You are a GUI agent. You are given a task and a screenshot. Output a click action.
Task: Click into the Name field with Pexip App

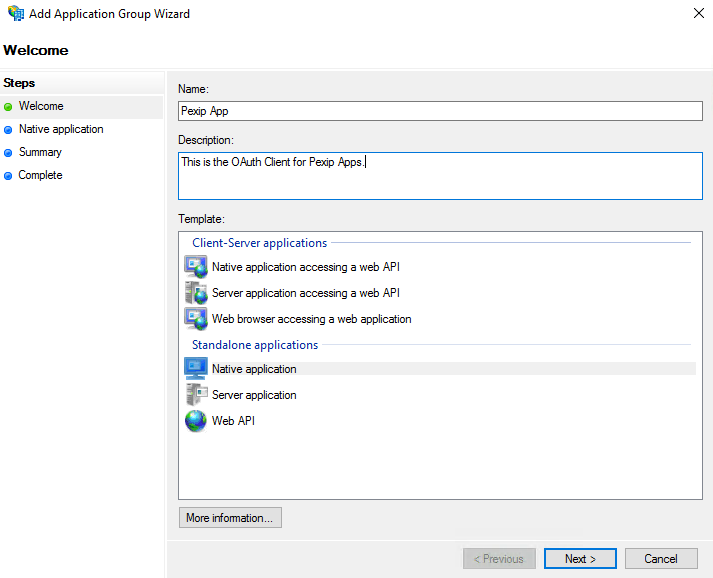click(440, 112)
